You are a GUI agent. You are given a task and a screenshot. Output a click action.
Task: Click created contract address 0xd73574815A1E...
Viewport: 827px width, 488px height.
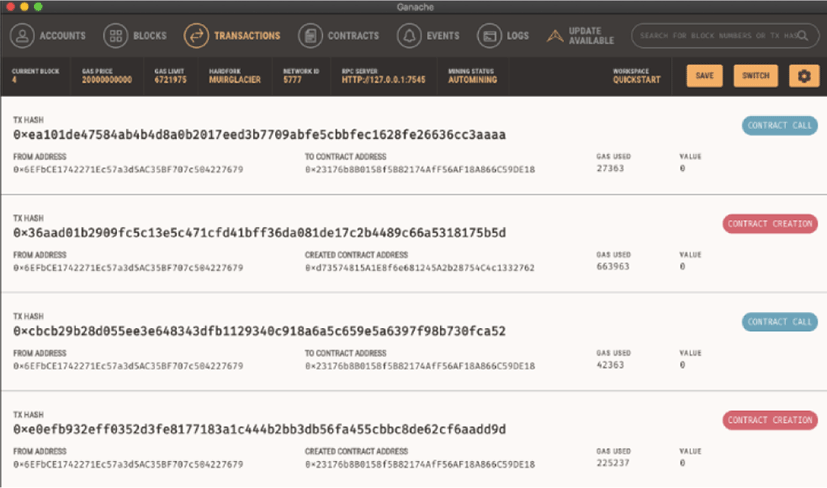pos(420,267)
